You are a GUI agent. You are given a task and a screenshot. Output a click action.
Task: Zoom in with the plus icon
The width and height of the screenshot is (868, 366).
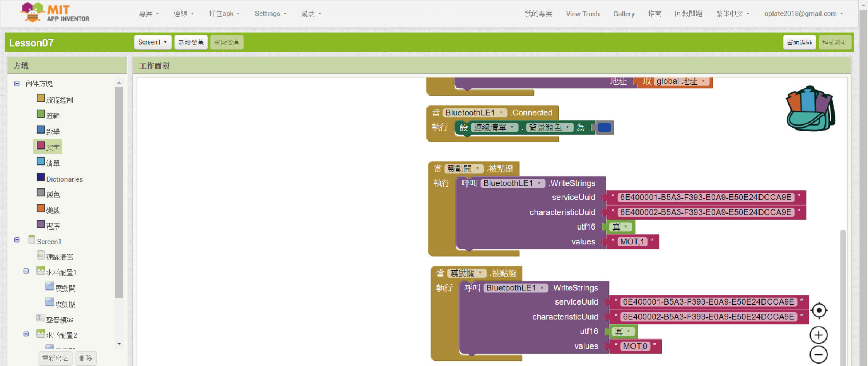point(818,335)
